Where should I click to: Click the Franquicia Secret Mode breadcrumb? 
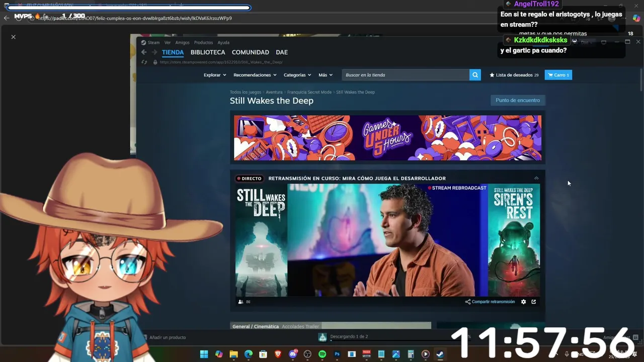coord(309,92)
